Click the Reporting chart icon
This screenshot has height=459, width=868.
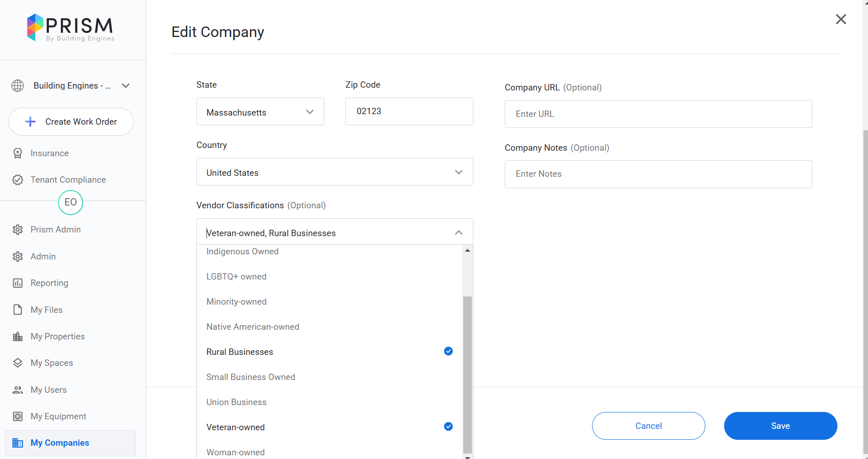18,283
